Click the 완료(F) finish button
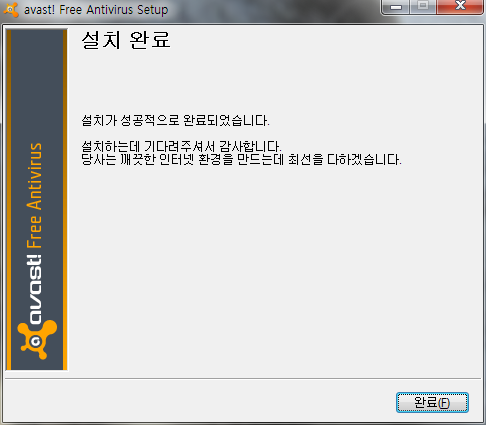 tap(432, 403)
